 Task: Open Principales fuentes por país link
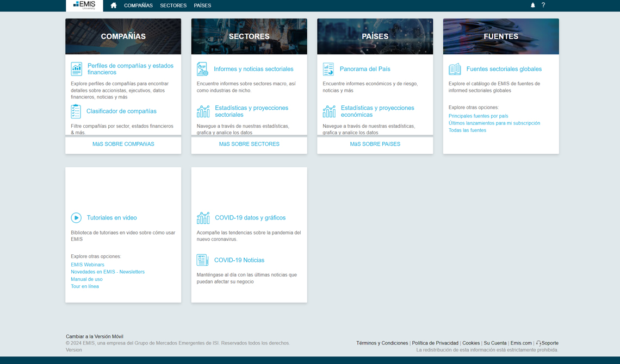tap(479, 116)
